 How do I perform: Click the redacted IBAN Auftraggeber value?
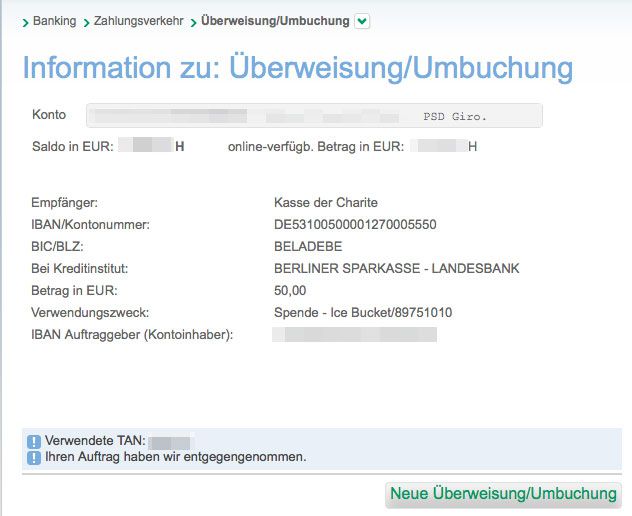pyautogui.click(x=355, y=334)
